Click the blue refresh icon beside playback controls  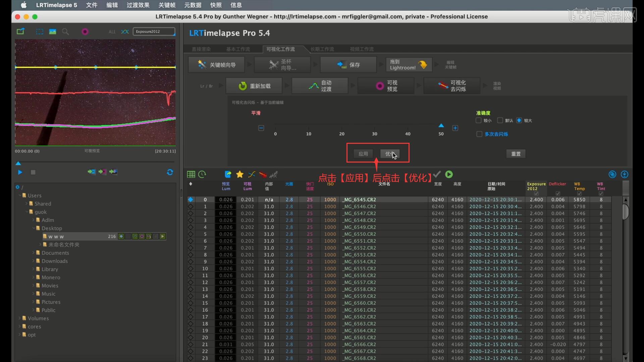click(x=170, y=172)
